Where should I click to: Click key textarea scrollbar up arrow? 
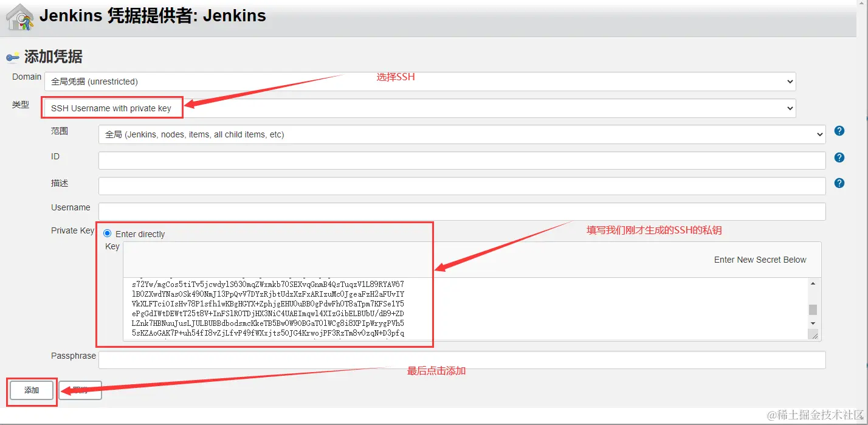(x=813, y=283)
